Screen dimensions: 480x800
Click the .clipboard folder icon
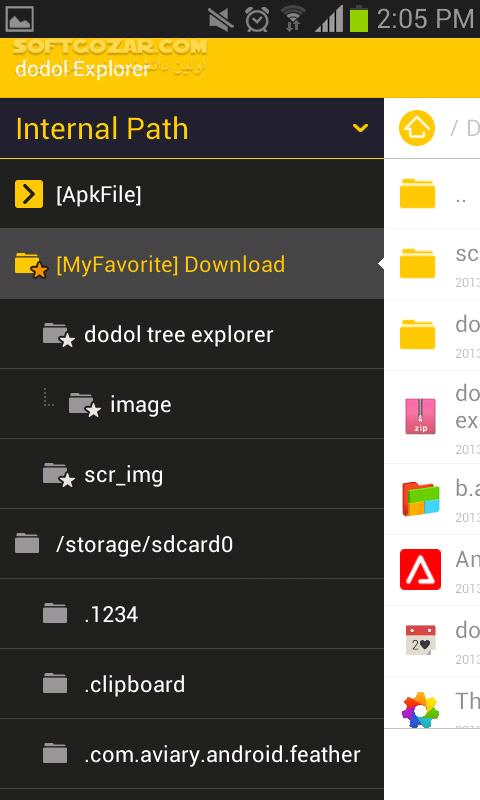click(55, 683)
